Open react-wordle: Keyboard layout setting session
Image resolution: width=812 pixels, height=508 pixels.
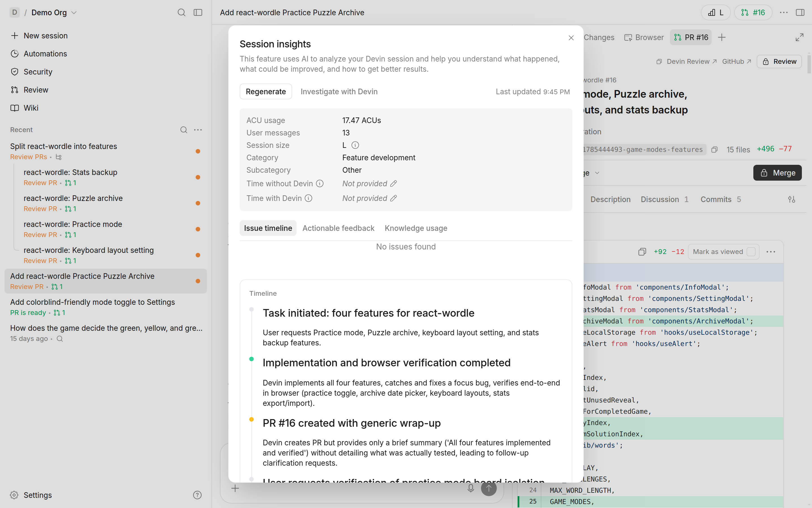(x=112, y=255)
